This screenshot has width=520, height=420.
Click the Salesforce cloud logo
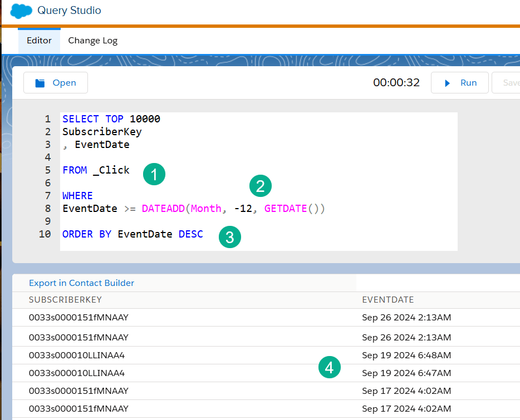(x=21, y=11)
